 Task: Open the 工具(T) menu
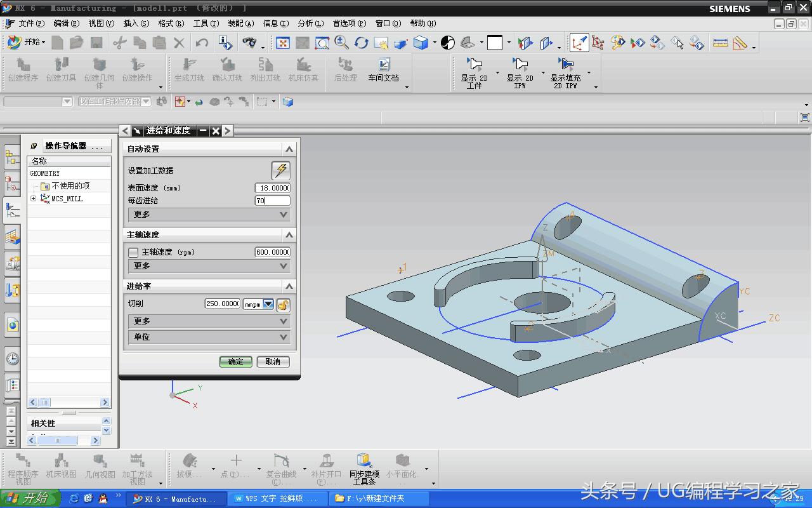click(206, 23)
